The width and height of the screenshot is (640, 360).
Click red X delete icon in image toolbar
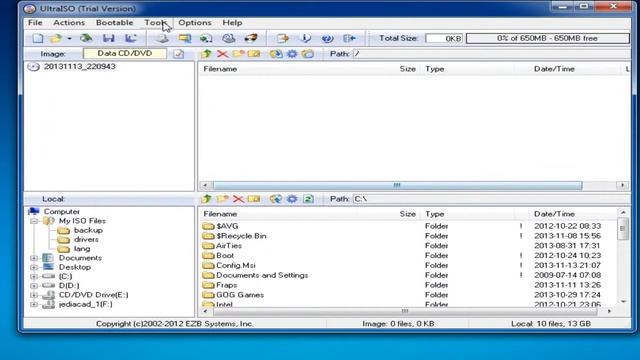point(222,54)
